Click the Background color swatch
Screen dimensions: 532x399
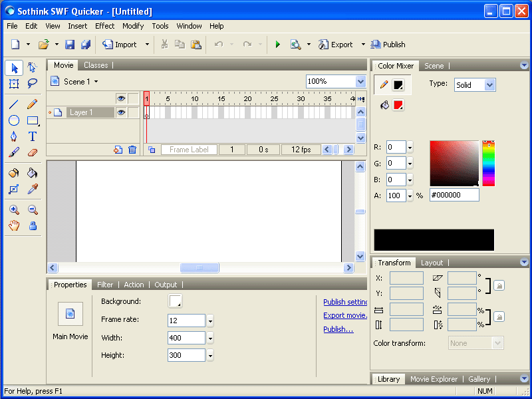(x=175, y=301)
